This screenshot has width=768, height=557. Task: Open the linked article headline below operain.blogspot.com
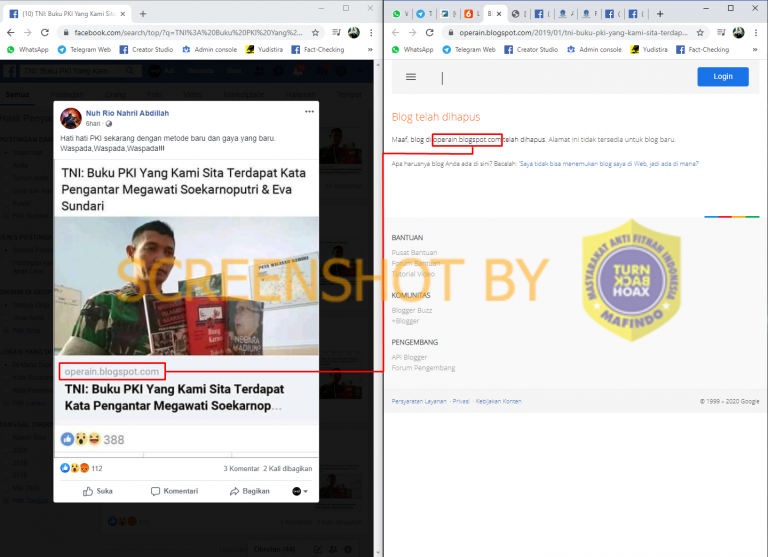click(174, 397)
